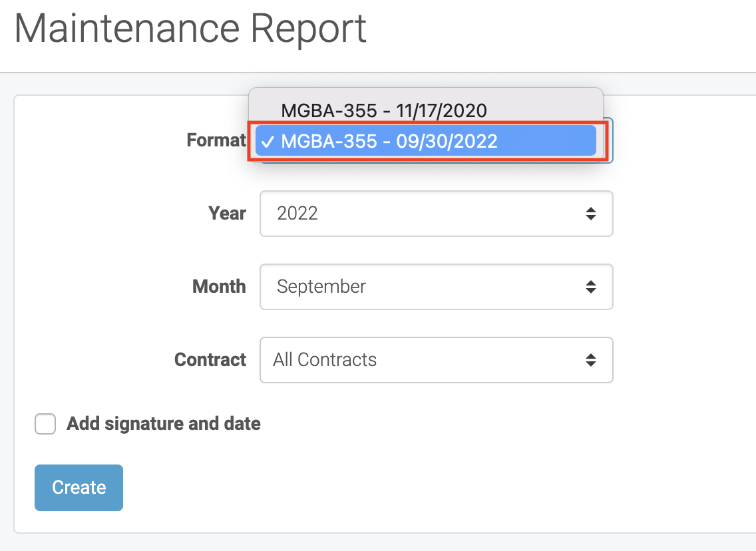756x551 pixels.
Task: Click the checkmark beside the selected format
Action: [x=268, y=141]
